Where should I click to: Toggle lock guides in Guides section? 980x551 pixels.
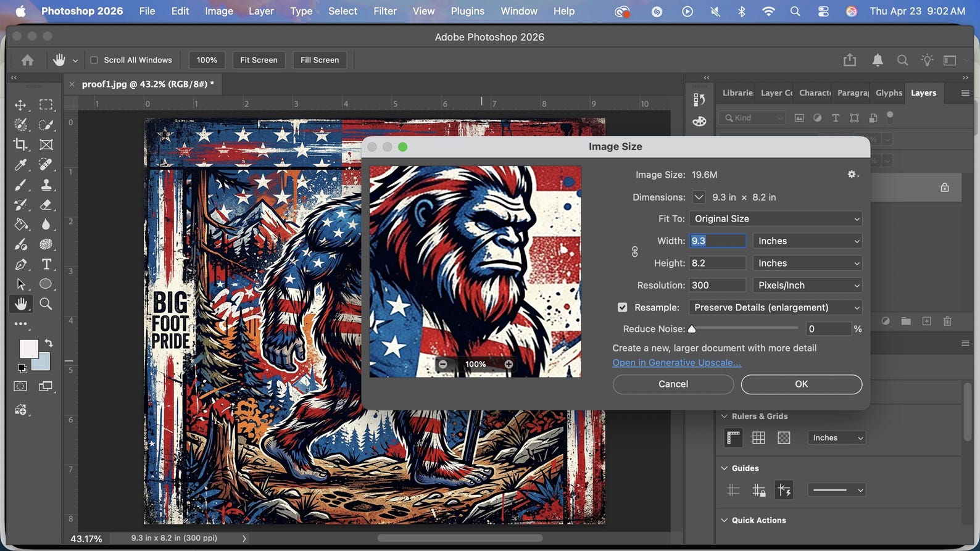coord(758,490)
